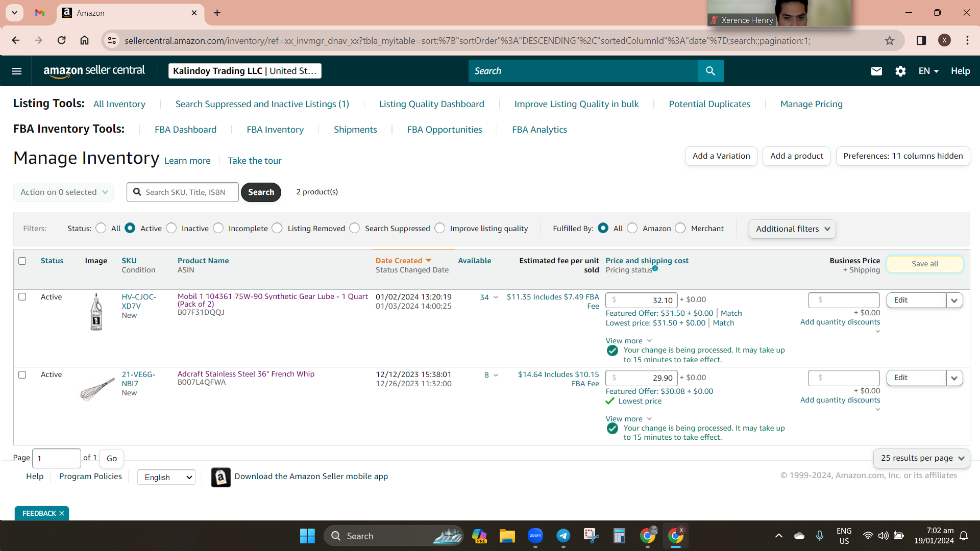Viewport: 980px width, 551px height.
Task: Open the messages envelope icon
Action: coord(876,71)
